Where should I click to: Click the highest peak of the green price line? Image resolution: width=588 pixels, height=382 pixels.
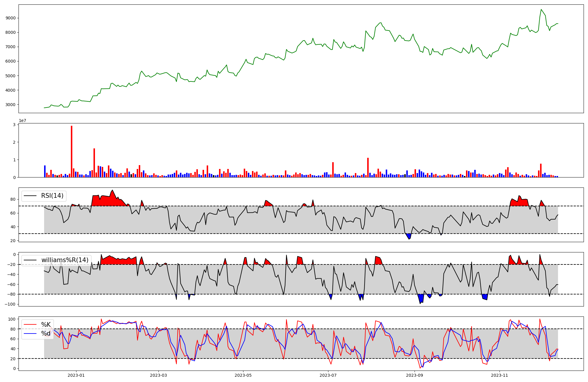[x=541, y=10]
